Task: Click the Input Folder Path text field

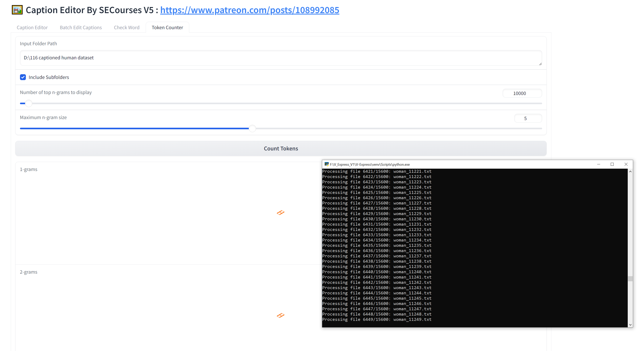Action: pyautogui.click(x=280, y=58)
